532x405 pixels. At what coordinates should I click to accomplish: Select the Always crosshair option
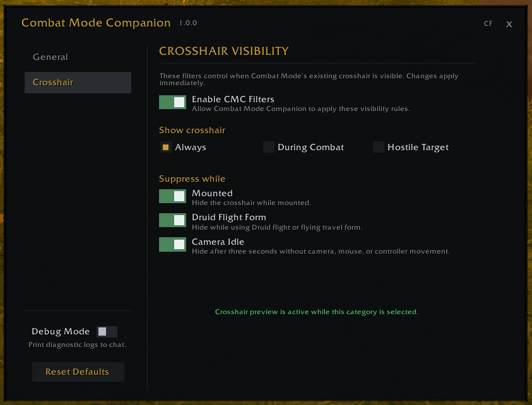(x=165, y=147)
